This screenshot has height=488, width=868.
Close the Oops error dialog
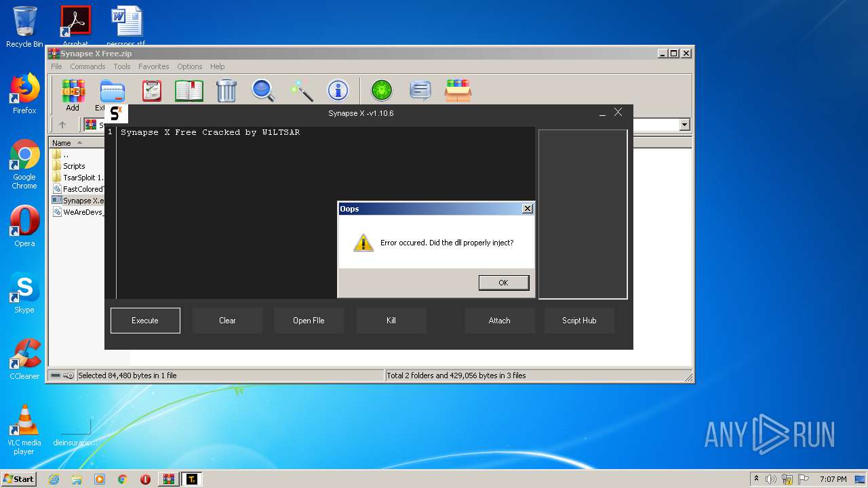click(x=528, y=209)
